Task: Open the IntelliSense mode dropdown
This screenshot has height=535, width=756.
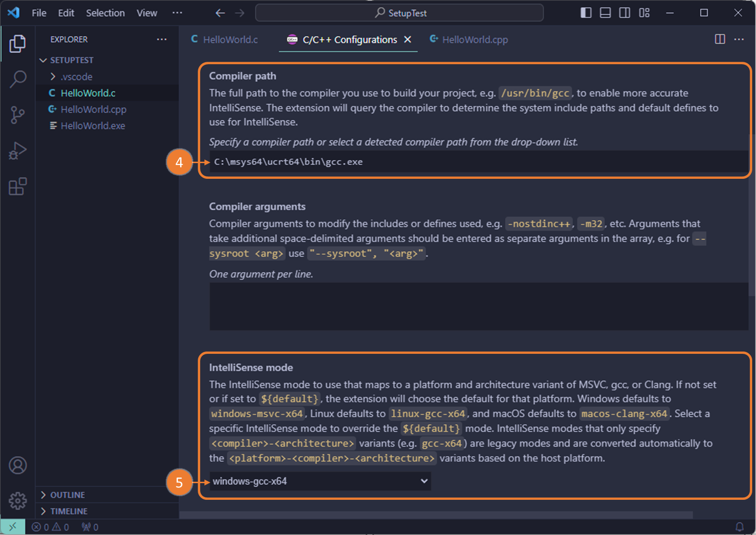Action: point(320,481)
